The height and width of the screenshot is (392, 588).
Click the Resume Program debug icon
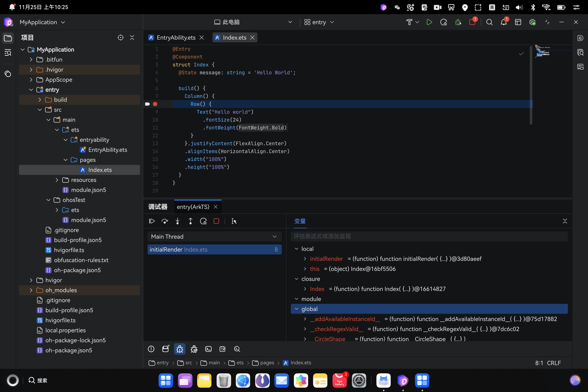pyautogui.click(x=152, y=221)
